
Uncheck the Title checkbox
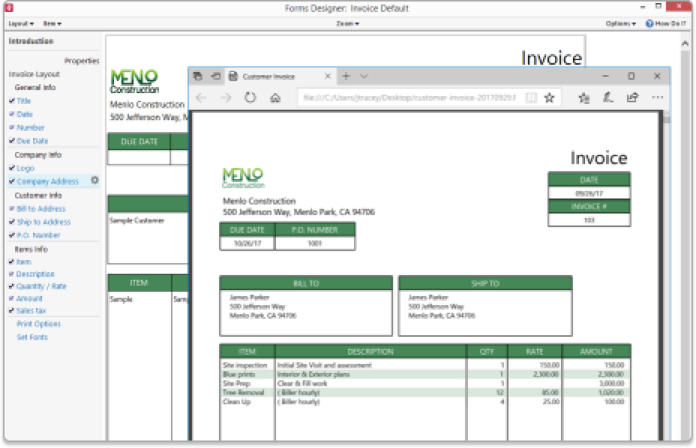click(x=12, y=101)
